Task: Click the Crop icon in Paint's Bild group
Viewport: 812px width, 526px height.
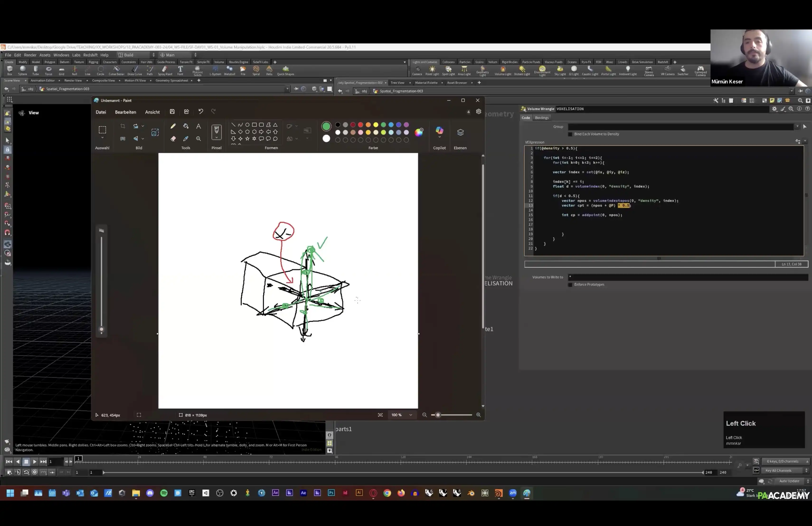Action: (123, 126)
